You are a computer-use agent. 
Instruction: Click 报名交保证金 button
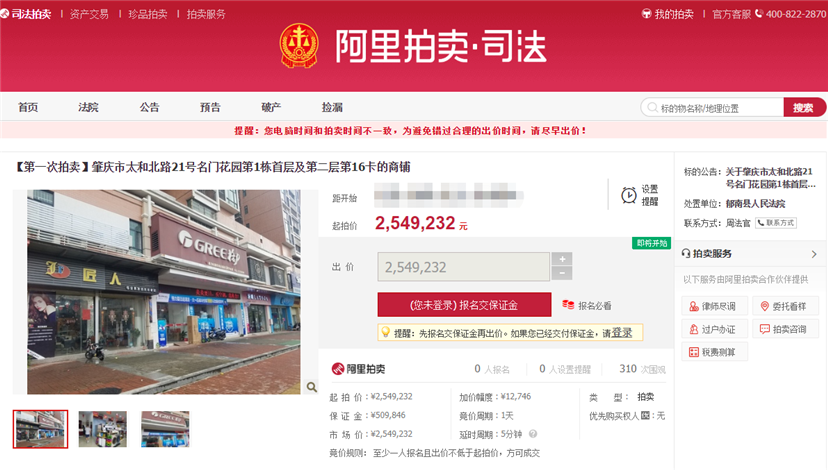(x=464, y=305)
